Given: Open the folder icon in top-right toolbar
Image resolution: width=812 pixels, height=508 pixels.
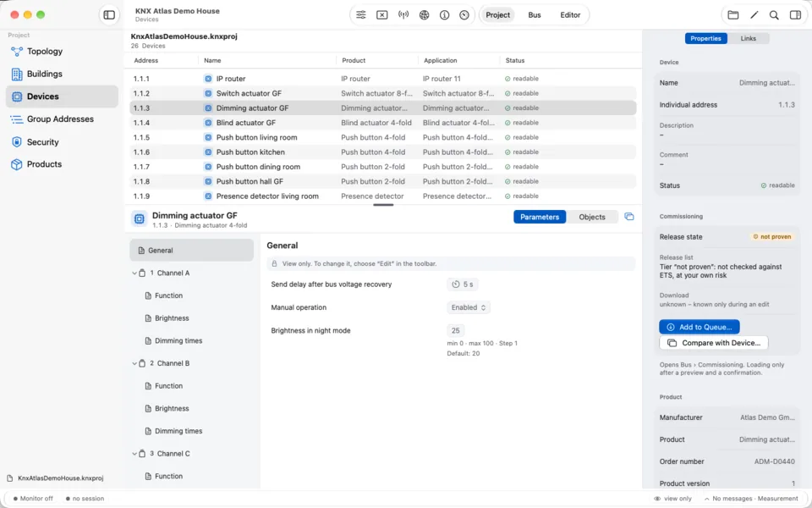Looking at the screenshot, I should click(x=732, y=15).
